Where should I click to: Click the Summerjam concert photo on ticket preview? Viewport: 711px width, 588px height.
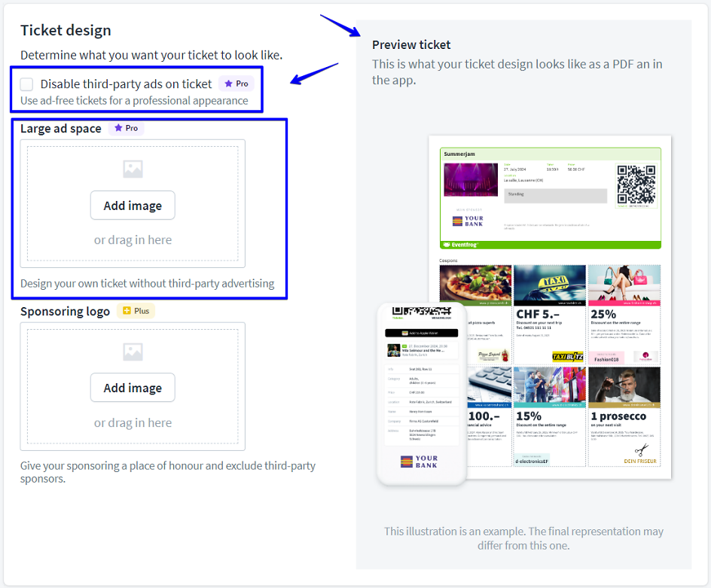pos(471,181)
